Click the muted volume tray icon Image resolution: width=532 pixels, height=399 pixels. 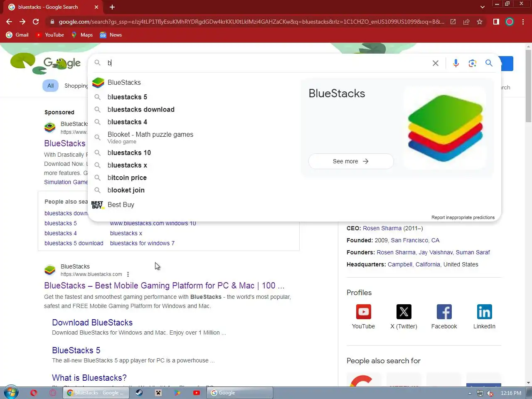click(490, 393)
